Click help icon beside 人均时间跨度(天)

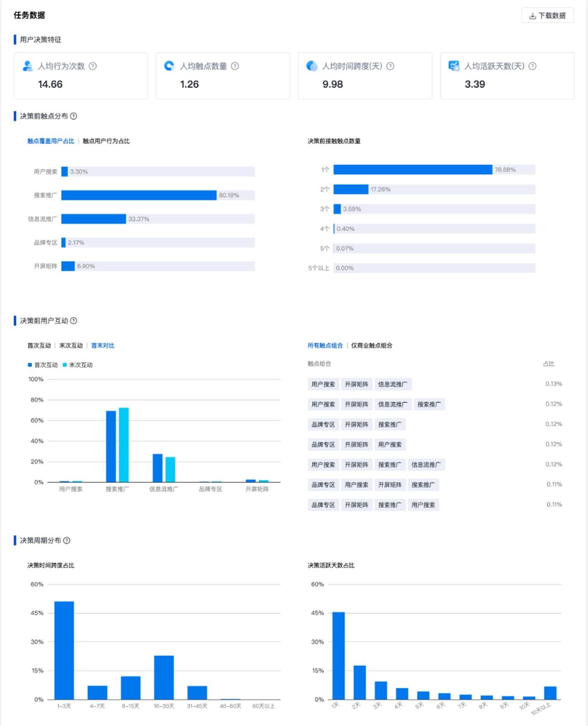(x=390, y=66)
